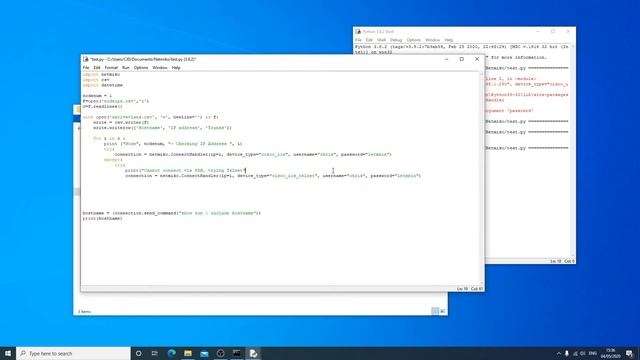Click the ENG language indicator

pyautogui.click(x=593, y=353)
